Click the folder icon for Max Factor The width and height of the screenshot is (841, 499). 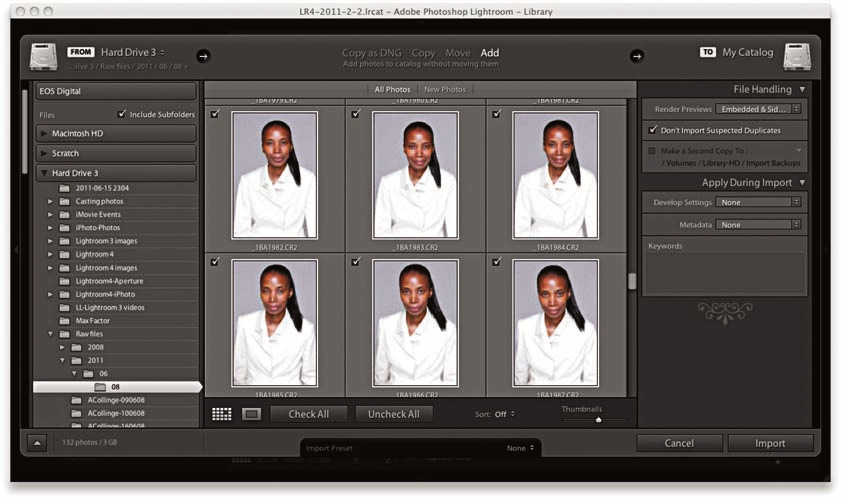[64, 321]
